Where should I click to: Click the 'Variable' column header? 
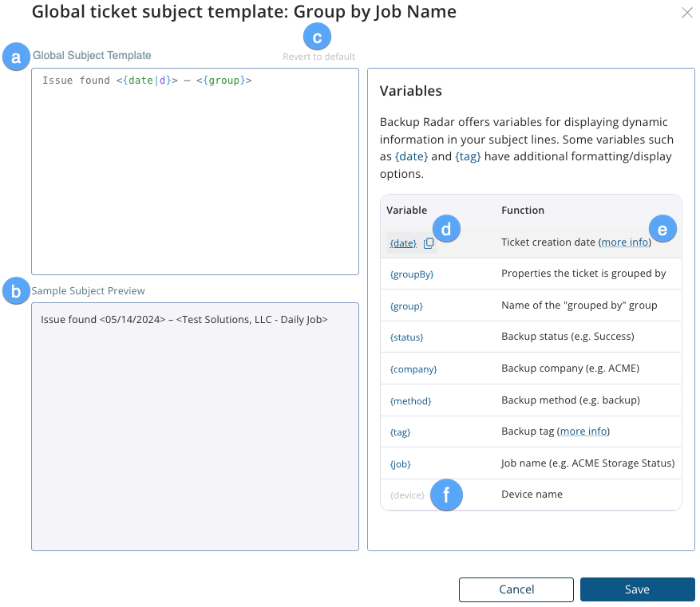pyautogui.click(x=407, y=210)
